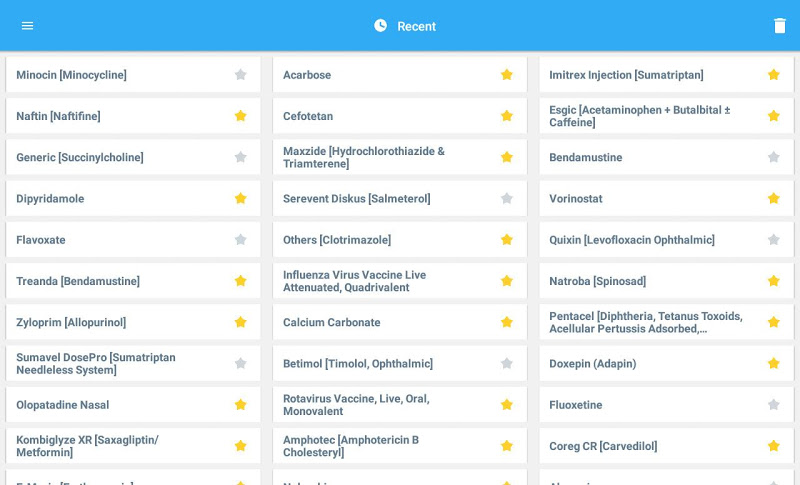
Task: Open Kombiglyze XR [Saxagliptin/Metformin]
Action: coord(133,446)
